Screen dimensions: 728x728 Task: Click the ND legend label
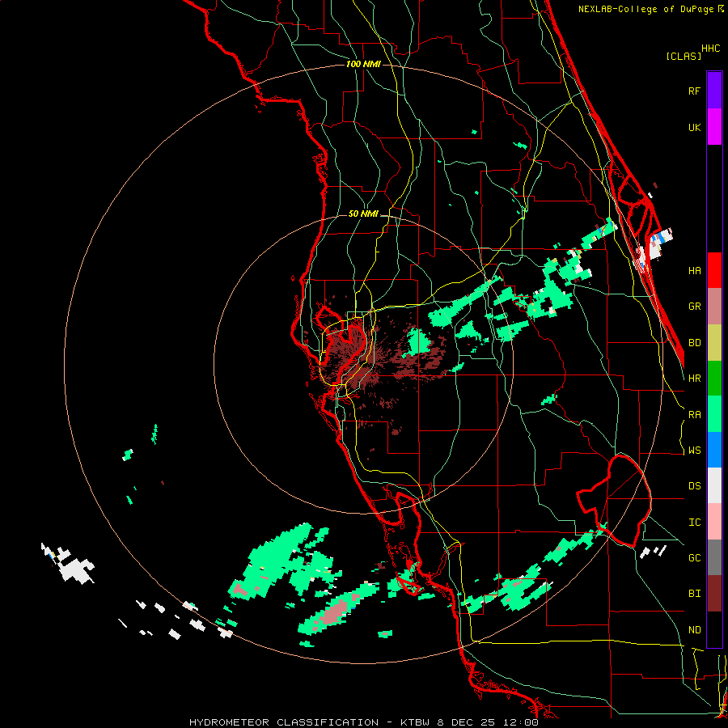point(694,630)
